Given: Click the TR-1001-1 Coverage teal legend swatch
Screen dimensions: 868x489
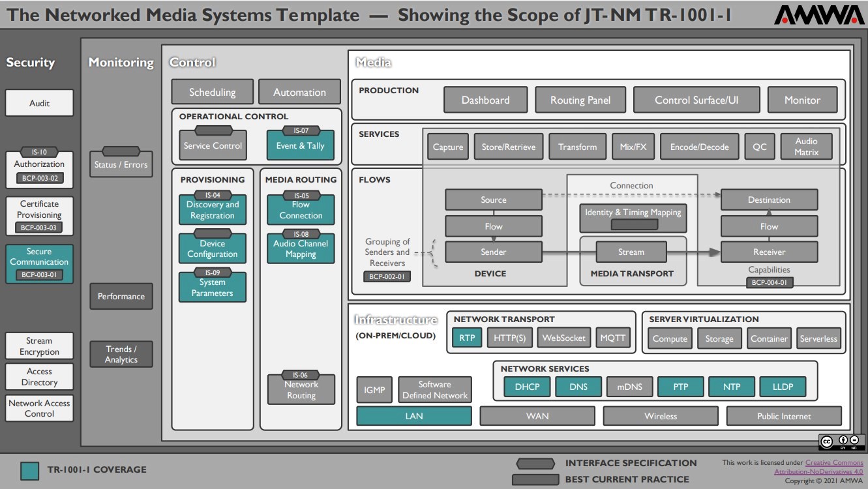Looking at the screenshot, I should (29, 471).
